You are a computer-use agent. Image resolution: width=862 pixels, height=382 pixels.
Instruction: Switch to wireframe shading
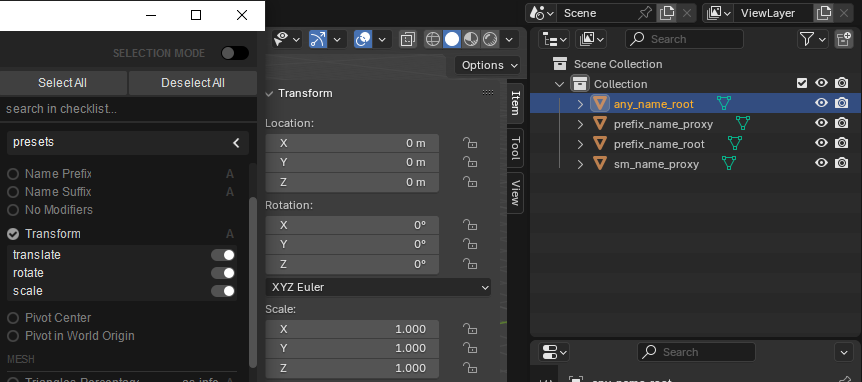(433, 39)
